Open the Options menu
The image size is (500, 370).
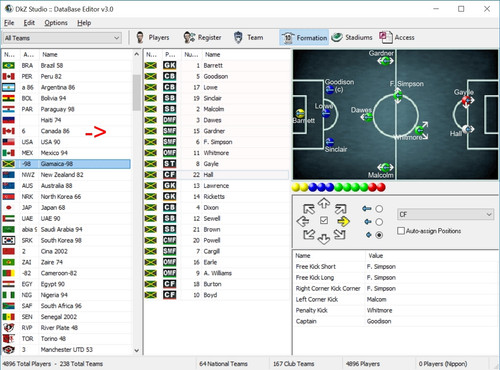[56, 23]
